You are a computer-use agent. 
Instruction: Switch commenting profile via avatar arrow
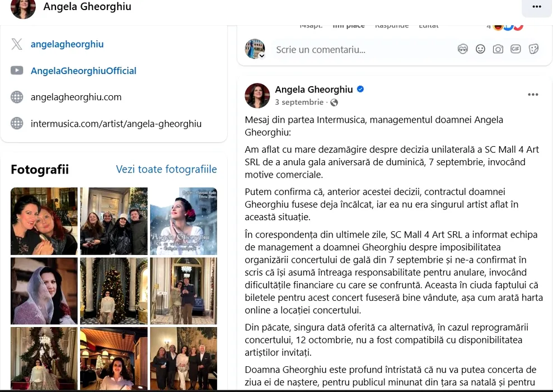262,56
